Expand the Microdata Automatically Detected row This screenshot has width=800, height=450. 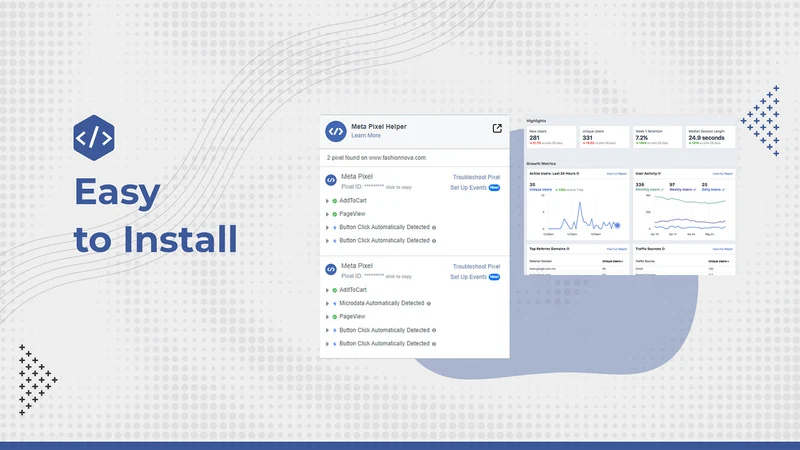(328, 304)
